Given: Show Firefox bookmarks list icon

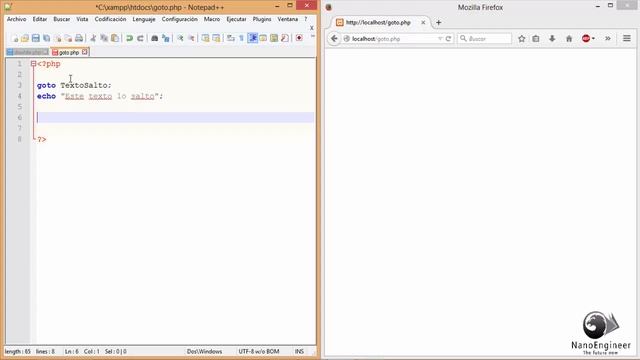Looking at the screenshot, I should click(x=536, y=39).
